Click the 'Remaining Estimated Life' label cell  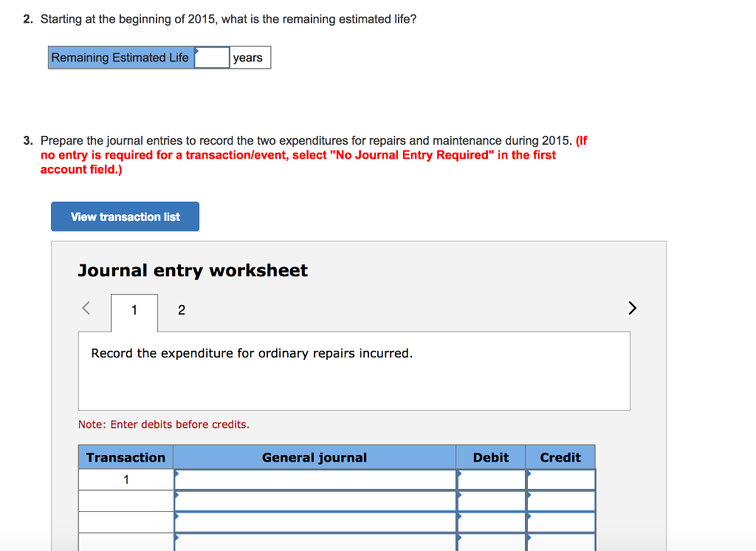coord(121,58)
